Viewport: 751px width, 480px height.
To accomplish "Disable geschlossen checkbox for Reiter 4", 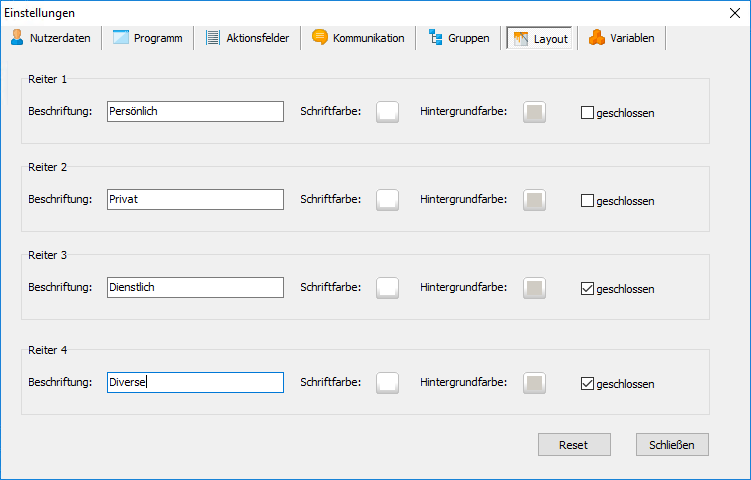I will pos(587,383).
